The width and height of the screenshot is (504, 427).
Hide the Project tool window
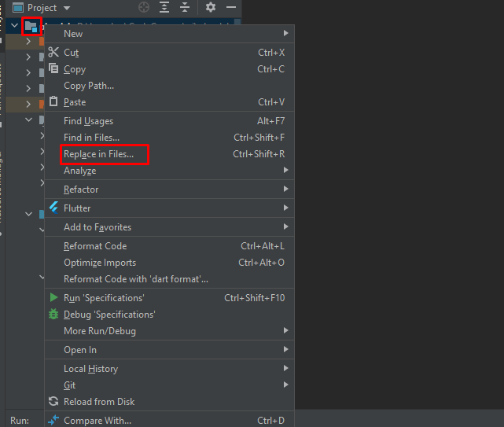point(231,7)
